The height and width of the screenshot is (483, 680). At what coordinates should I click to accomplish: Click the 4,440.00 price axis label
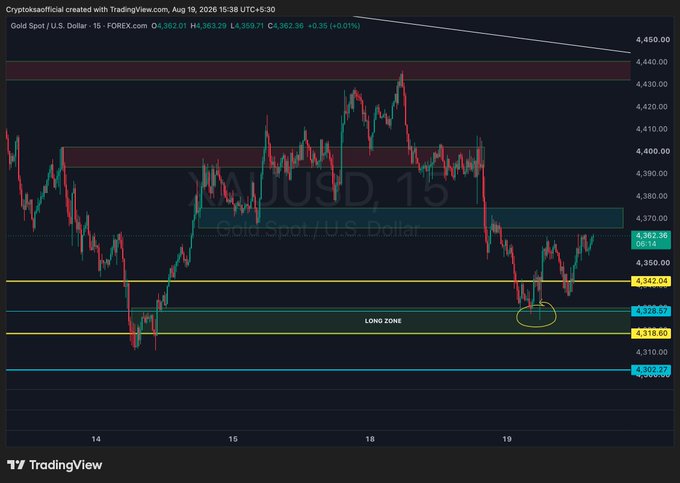[651, 62]
